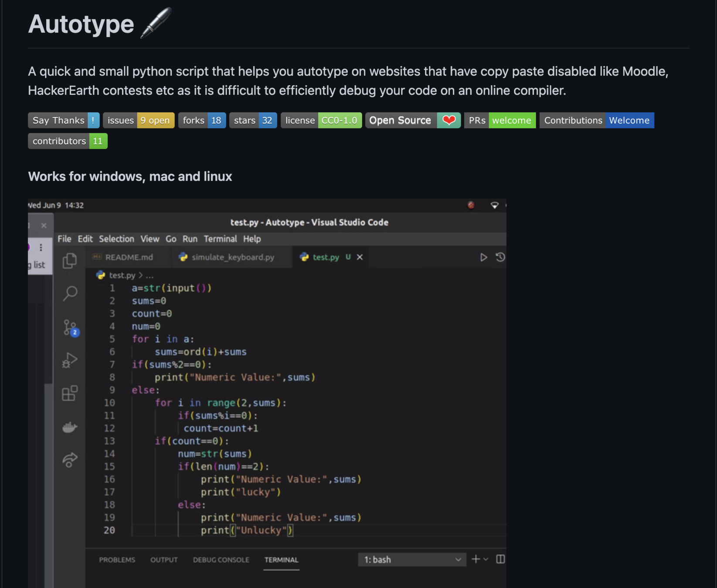Open the View menu

pyautogui.click(x=150, y=239)
